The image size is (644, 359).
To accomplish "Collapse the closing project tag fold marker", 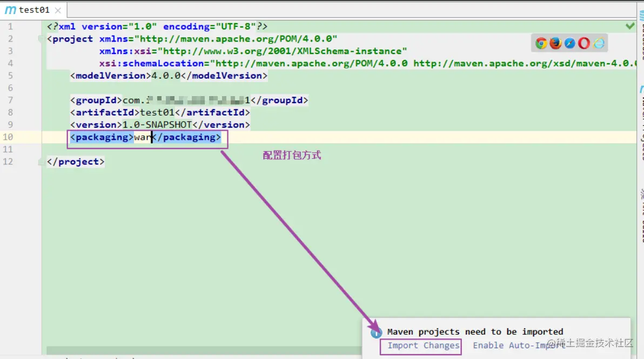I will 41,161.
